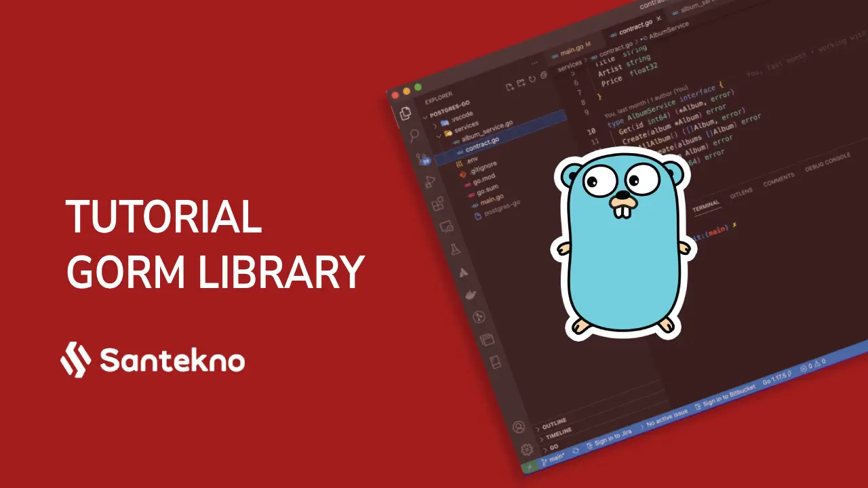
Task: Open go.sum in file tree
Action: [484, 190]
